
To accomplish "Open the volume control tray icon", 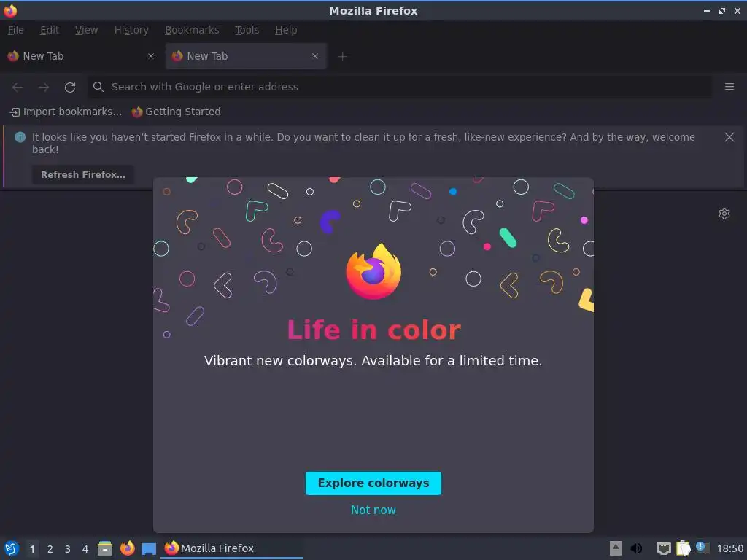I will click(636, 548).
